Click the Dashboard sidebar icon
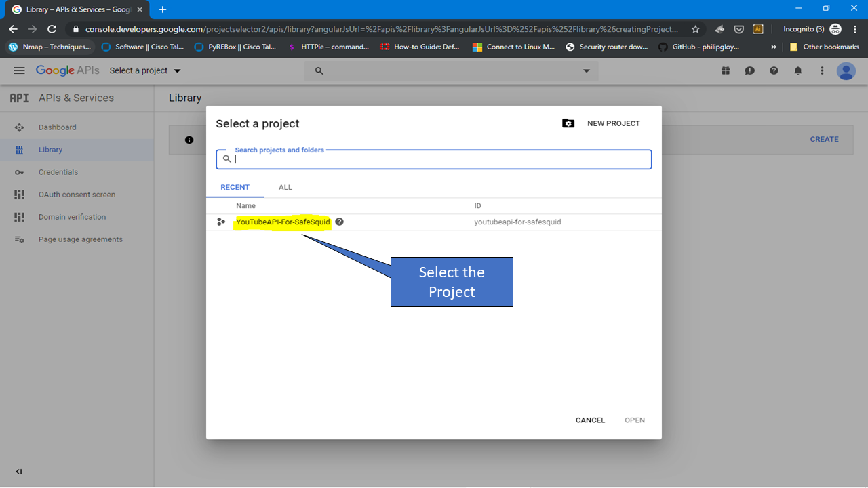 point(19,127)
